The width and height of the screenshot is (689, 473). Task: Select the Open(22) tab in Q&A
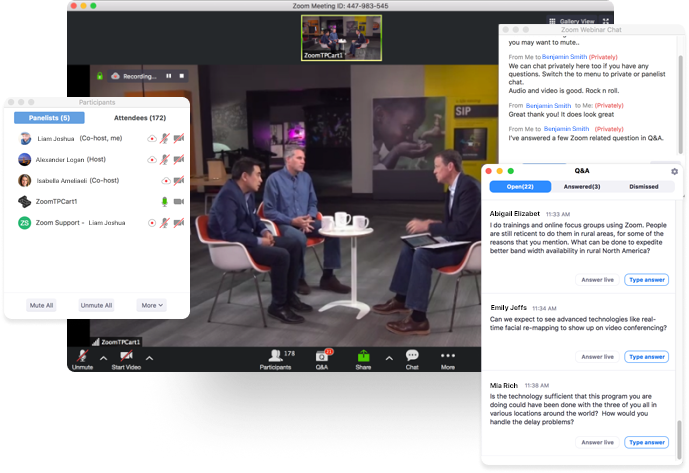point(520,187)
